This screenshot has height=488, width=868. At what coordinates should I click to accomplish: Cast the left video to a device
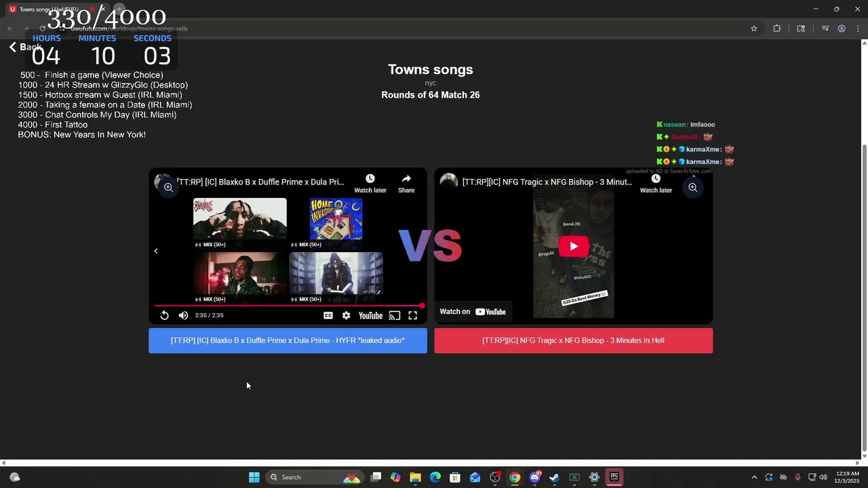click(395, 315)
